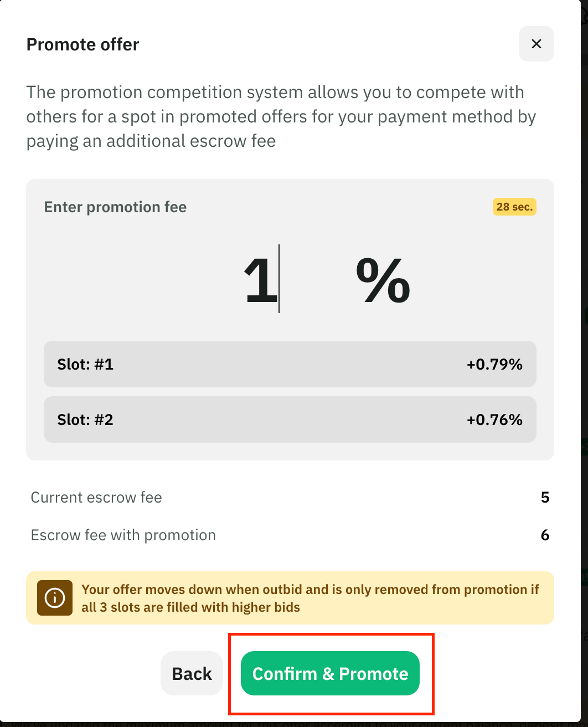Click the promoted escrow fee value 6

[545, 535]
